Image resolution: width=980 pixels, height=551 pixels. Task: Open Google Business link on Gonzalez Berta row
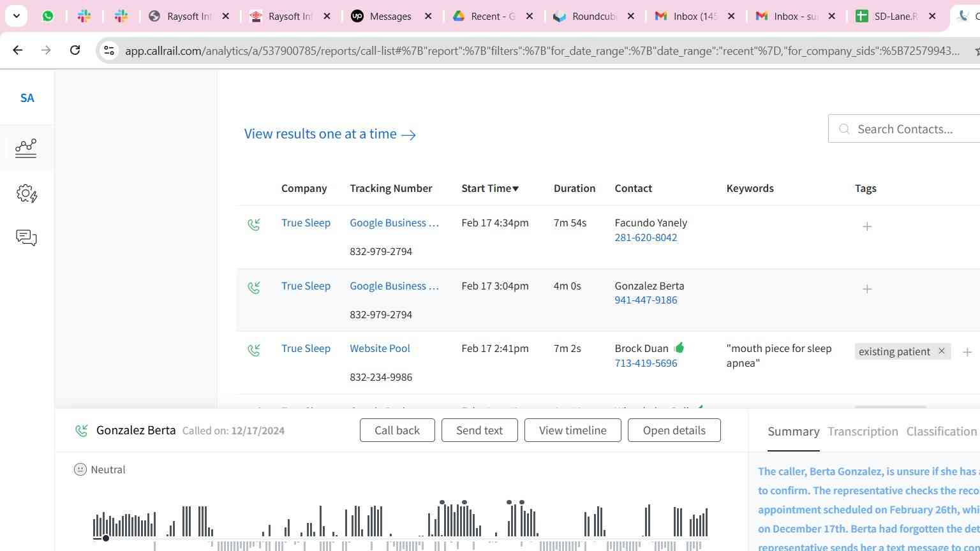click(x=394, y=286)
